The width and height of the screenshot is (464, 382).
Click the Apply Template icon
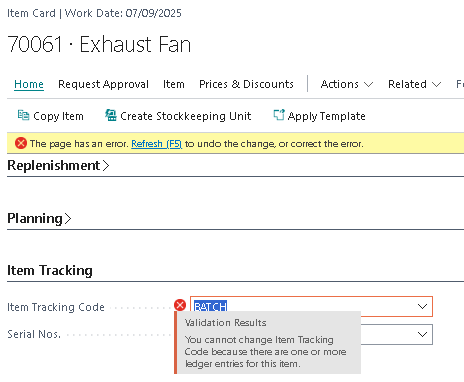click(x=279, y=115)
